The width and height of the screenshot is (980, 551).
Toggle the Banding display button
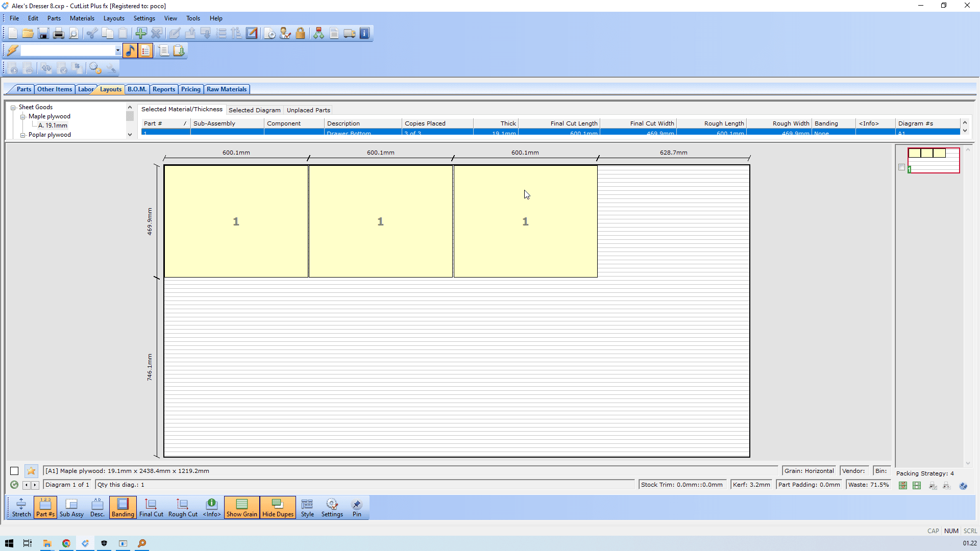pyautogui.click(x=122, y=508)
